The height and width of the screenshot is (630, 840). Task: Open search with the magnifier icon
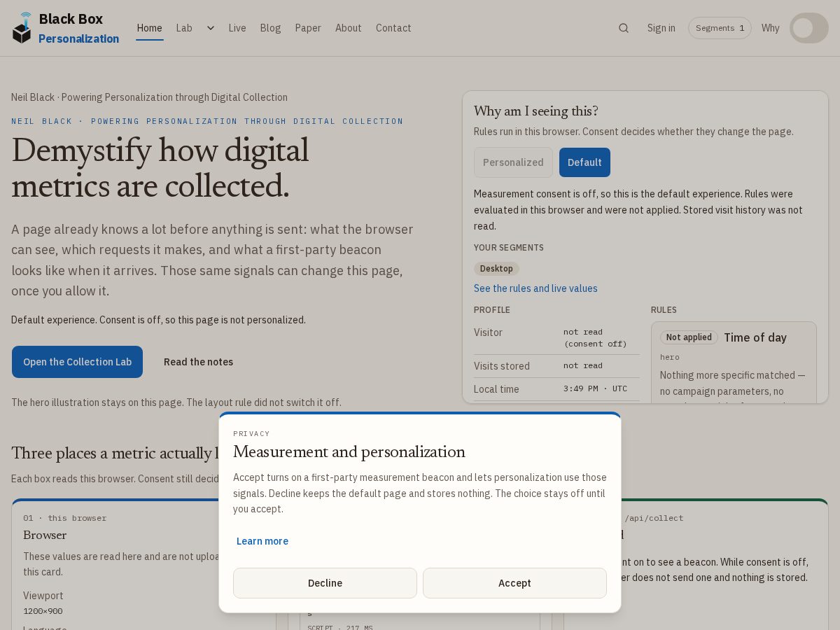tap(624, 28)
